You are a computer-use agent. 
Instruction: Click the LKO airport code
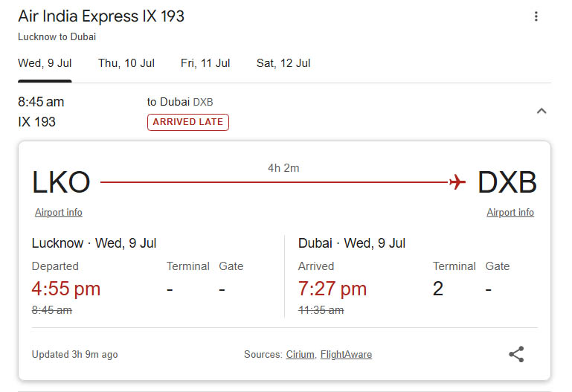coord(61,182)
